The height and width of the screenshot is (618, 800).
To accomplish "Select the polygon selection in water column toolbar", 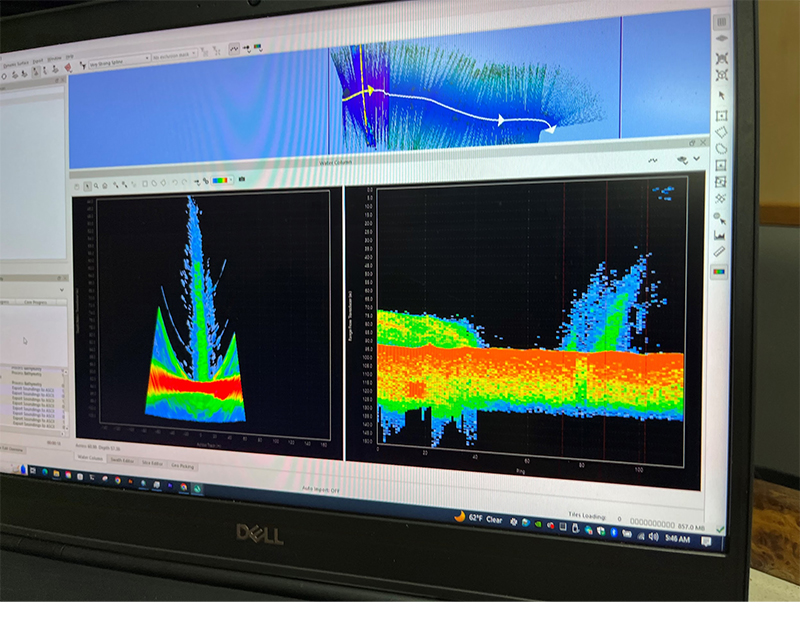I will coord(163,182).
